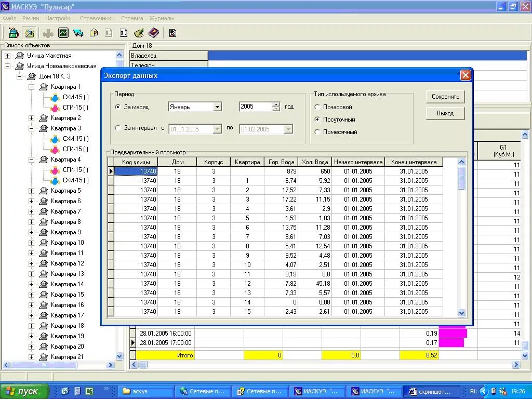Collapse Улица Новоалексеевская tree node

coord(7,66)
